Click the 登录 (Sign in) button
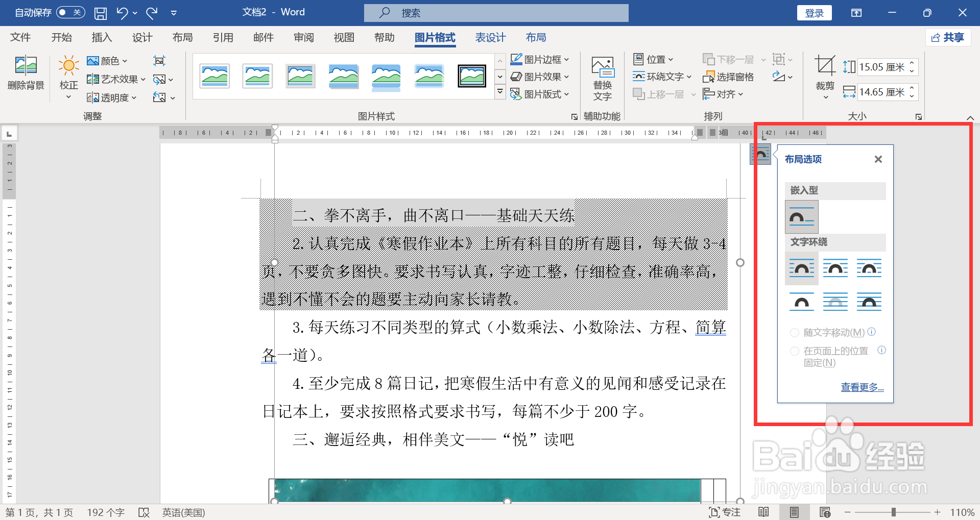Screen dimensions: 980x520 pos(814,12)
